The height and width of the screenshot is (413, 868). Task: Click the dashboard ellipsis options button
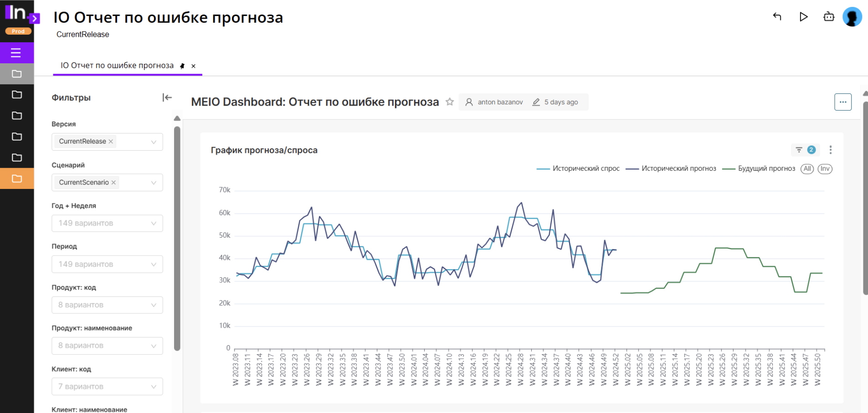click(x=842, y=102)
